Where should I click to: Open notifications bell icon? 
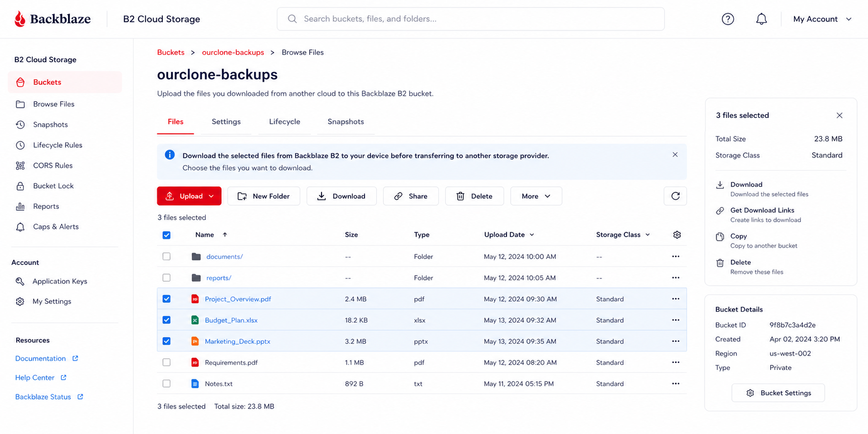pos(761,19)
